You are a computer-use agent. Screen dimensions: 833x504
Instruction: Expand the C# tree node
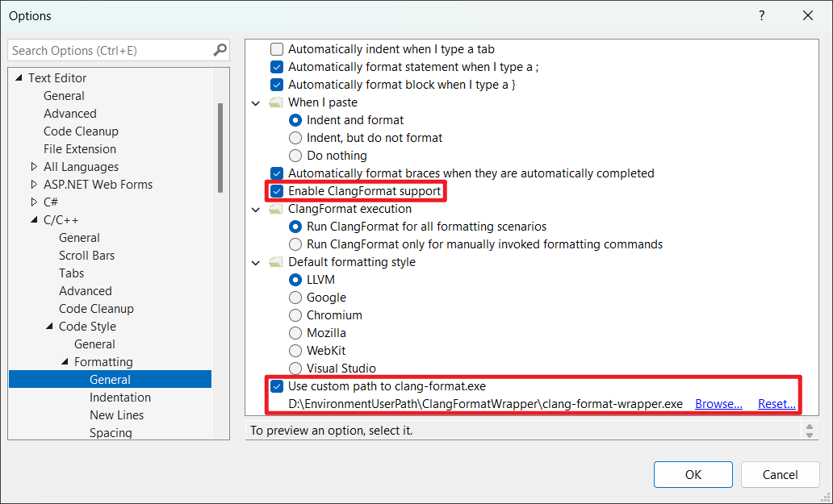pyautogui.click(x=34, y=202)
